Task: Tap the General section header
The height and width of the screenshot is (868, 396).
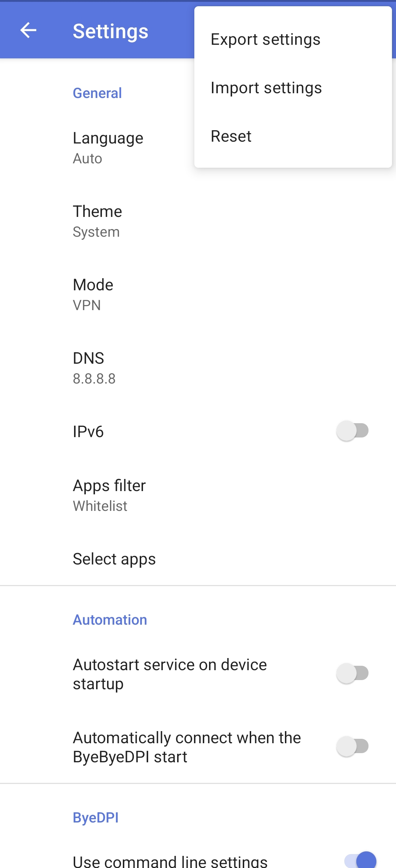Action: pyautogui.click(x=97, y=93)
